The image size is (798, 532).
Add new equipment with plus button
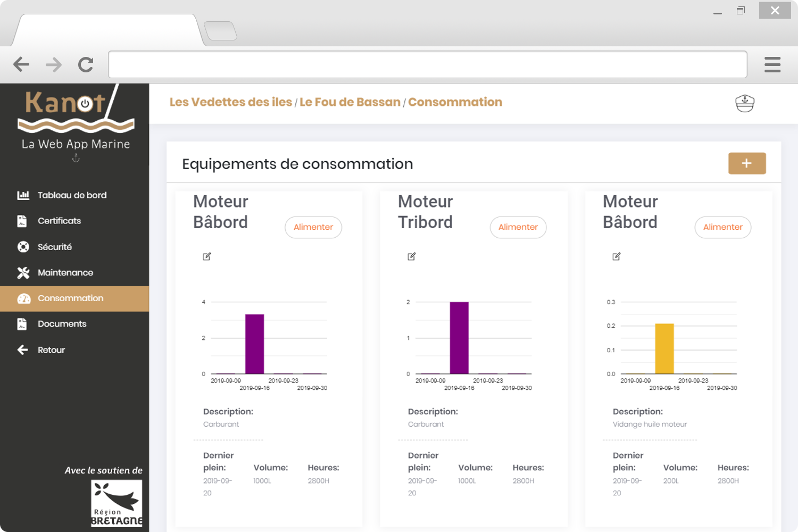click(747, 163)
